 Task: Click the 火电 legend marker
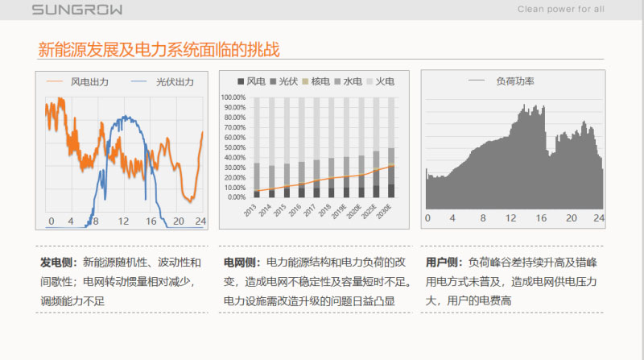[x=370, y=82]
